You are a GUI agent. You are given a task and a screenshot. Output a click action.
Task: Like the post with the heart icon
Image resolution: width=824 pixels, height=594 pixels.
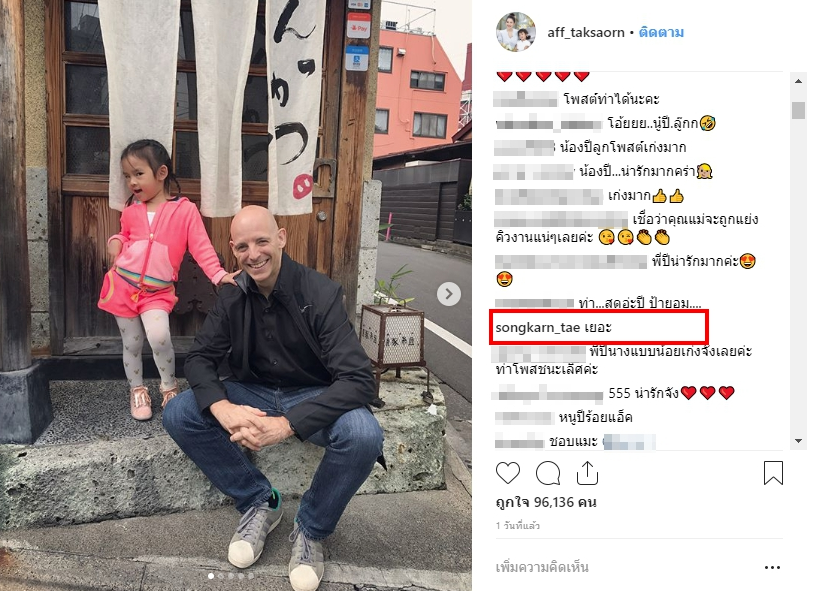(x=508, y=473)
